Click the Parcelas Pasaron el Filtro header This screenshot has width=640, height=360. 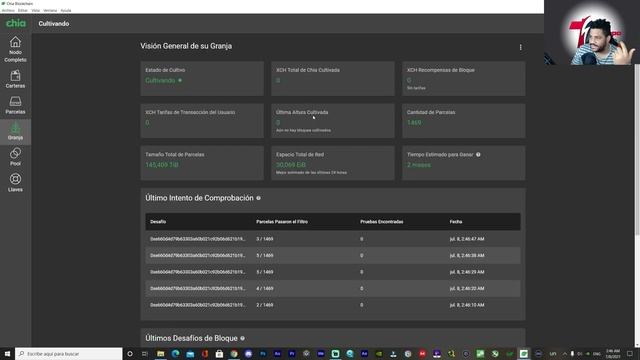[282, 222]
